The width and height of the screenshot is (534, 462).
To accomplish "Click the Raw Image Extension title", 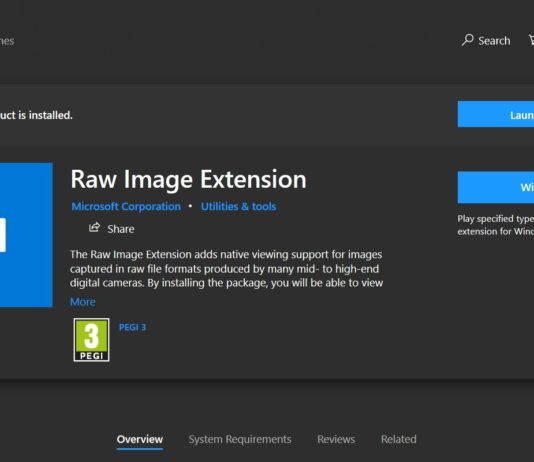I will 188,179.
